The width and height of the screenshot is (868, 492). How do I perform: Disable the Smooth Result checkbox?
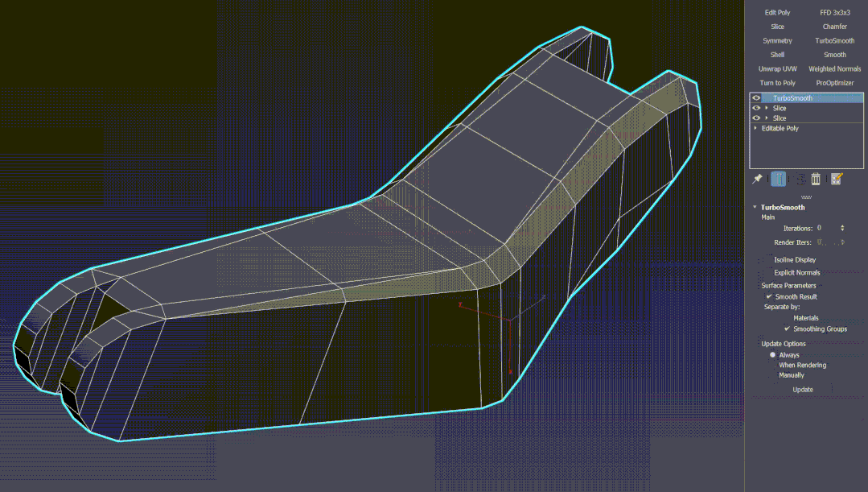tap(769, 297)
